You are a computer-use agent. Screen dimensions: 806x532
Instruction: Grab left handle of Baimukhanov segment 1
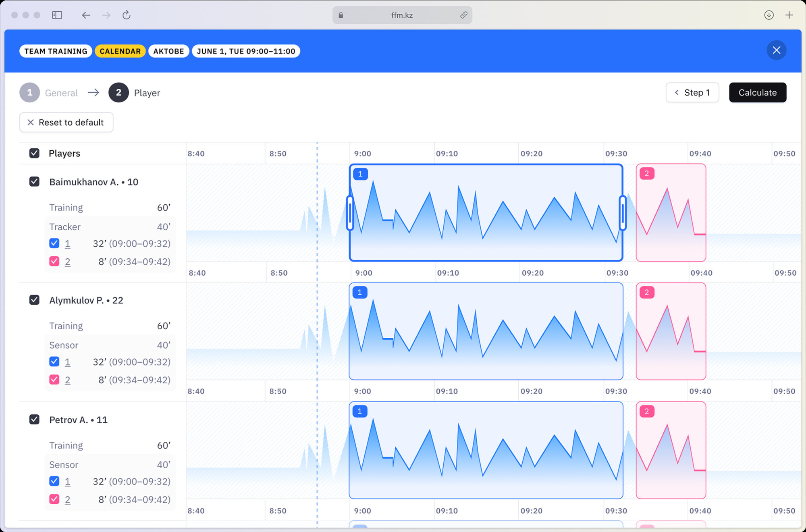tap(350, 213)
